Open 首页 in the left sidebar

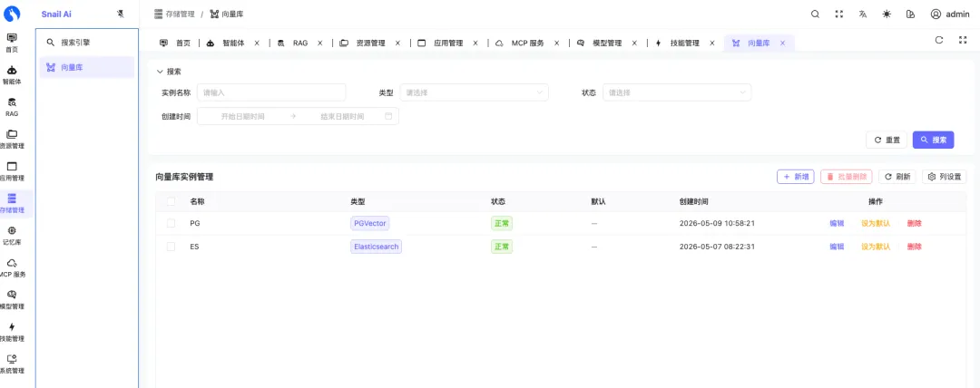pyautogui.click(x=12, y=42)
